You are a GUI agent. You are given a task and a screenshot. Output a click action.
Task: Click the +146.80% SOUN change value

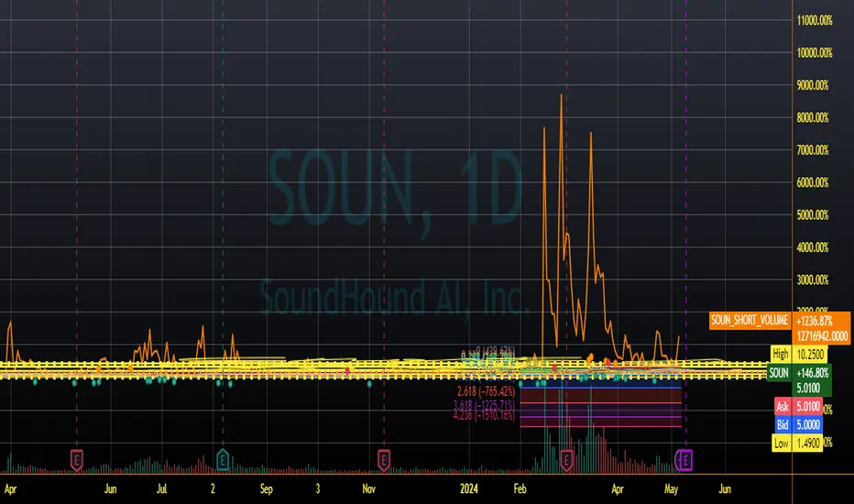(x=812, y=373)
